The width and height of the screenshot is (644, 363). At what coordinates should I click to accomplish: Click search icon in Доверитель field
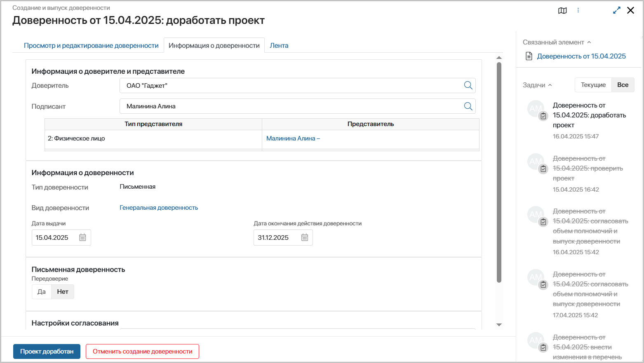(468, 85)
